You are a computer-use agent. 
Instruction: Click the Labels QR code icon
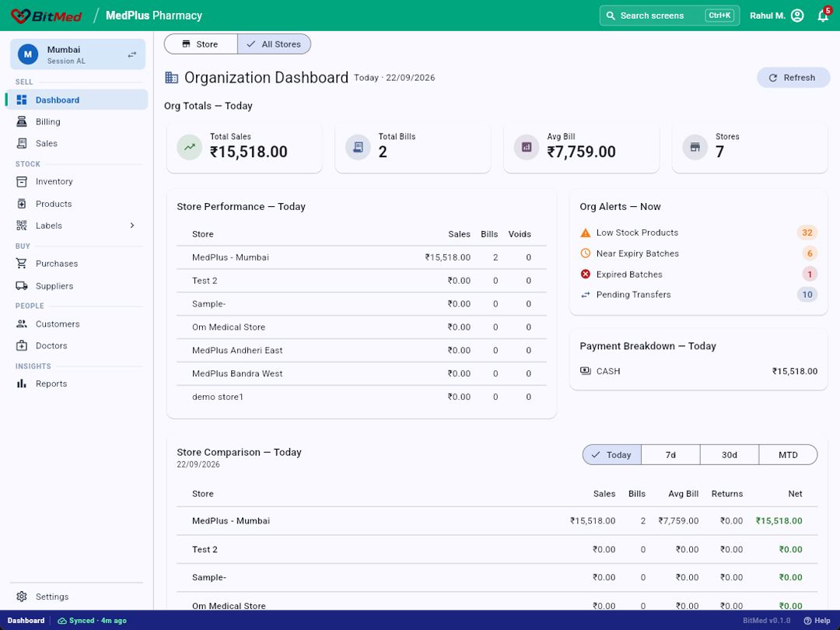point(22,226)
